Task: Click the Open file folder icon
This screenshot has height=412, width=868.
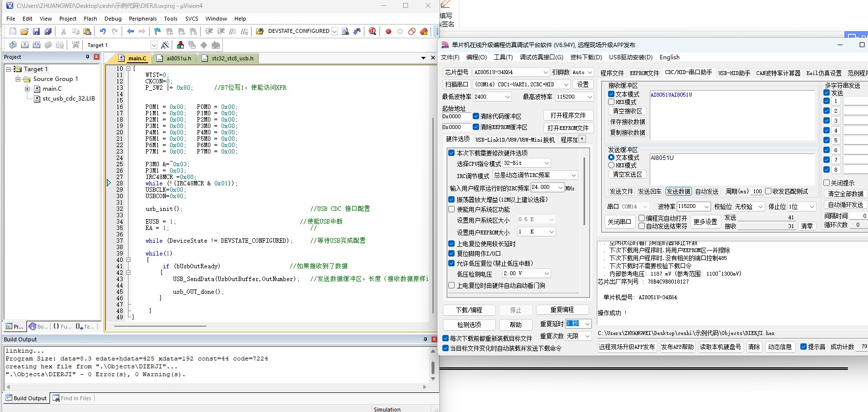Action: point(25,31)
